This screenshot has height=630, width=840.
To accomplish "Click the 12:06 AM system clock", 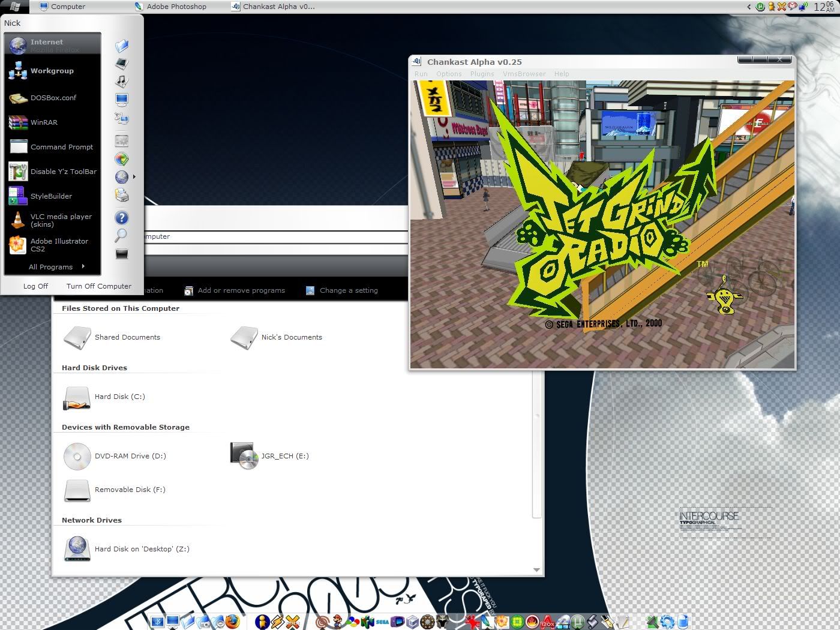I will coord(824,7).
